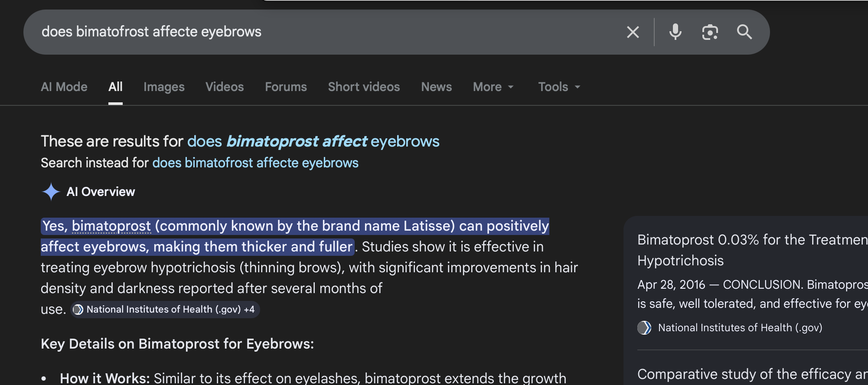The image size is (868, 385).
Task: Open Google Lens image search
Action: (x=710, y=32)
